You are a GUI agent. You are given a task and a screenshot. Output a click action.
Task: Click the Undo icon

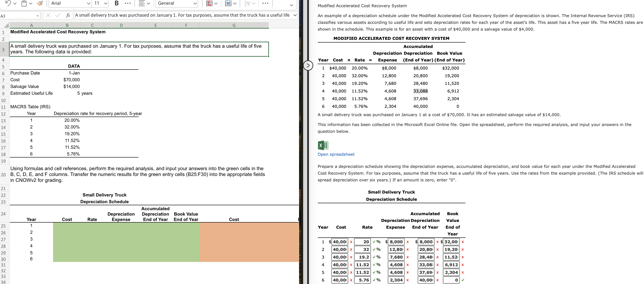click(x=8, y=3)
